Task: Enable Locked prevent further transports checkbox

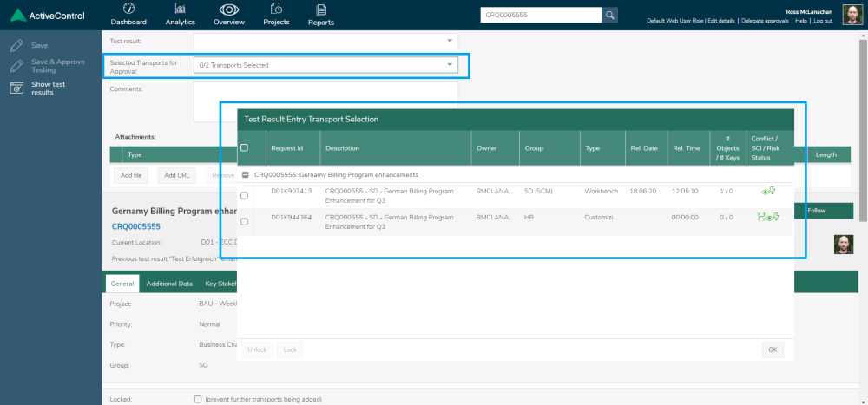Action: tap(198, 399)
